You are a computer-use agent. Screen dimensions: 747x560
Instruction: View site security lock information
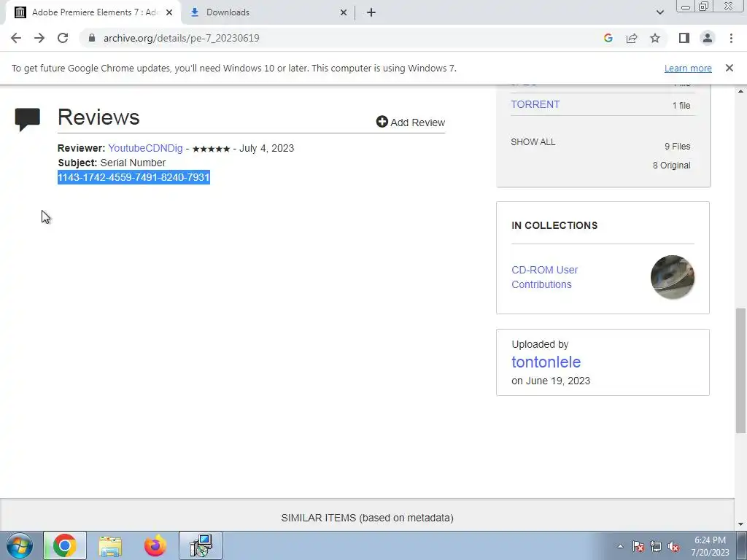92,38
